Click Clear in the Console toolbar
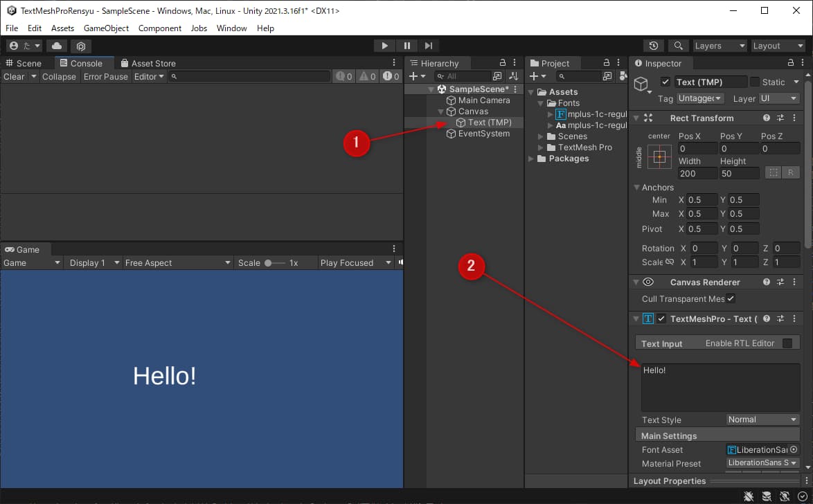The height and width of the screenshot is (504, 813). pyautogui.click(x=13, y=76)
